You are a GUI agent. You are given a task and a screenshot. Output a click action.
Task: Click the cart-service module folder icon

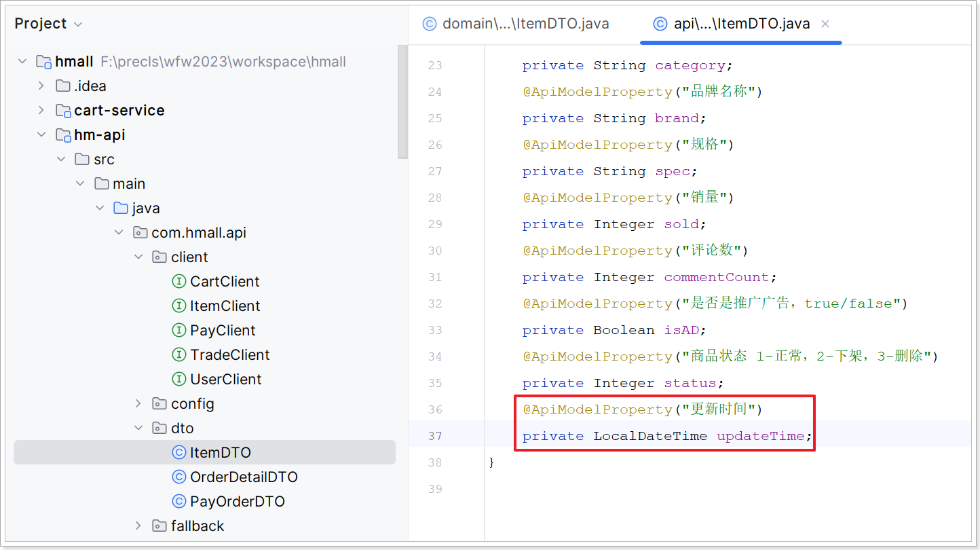[x=63, y=111]
